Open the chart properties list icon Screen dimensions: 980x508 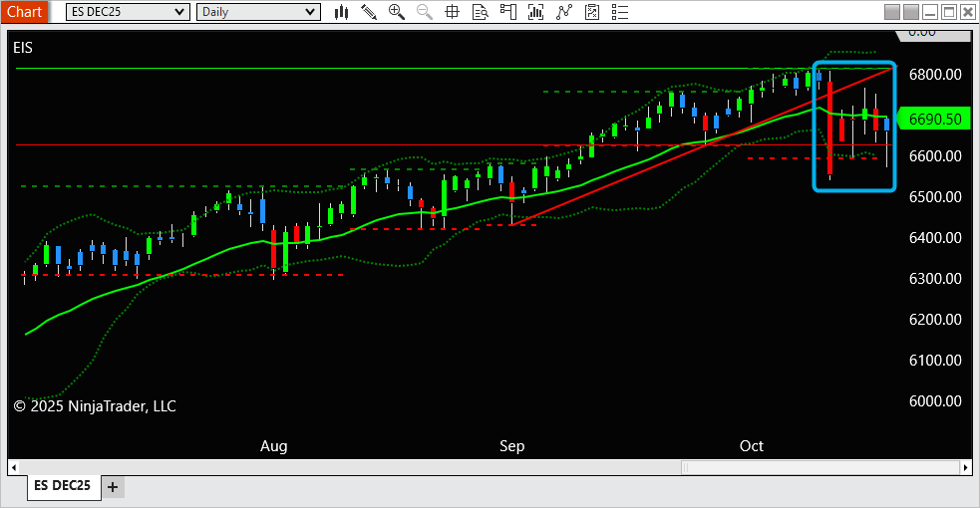point(620,12)
